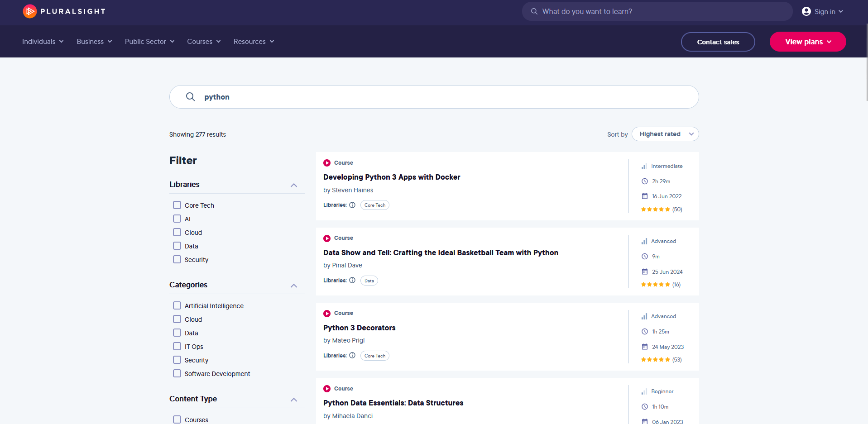The width and height of the screenshot is (868, 424).
Task: Click the star rating with (53) reviews
Action: [662, 360]
